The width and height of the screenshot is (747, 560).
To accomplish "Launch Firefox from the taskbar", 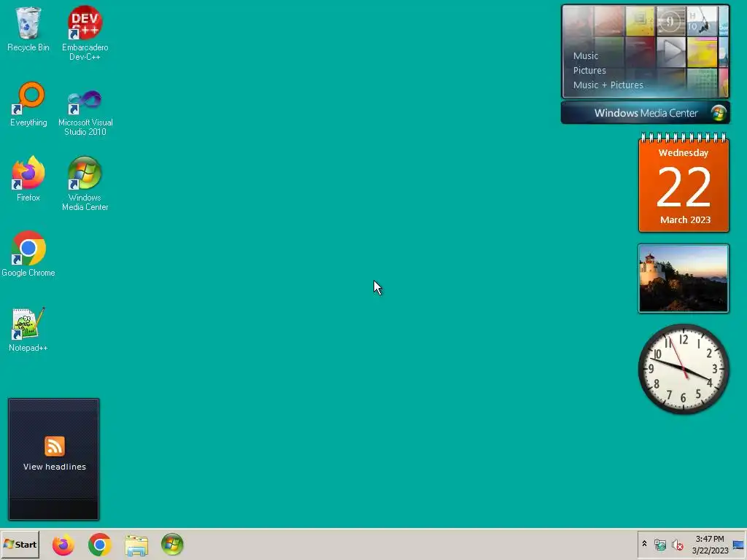I will tap(63, 545).
